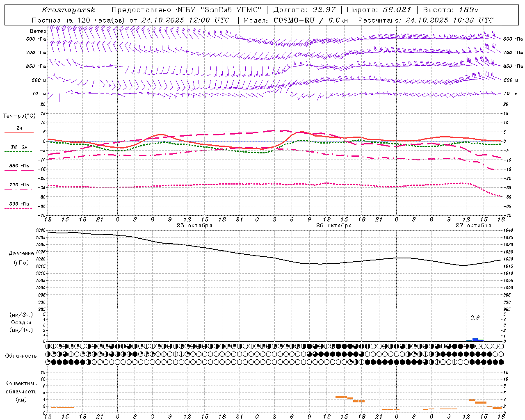Click the Высота: 189м value
The width and height of the screenshot is (525, 420).
click(450, 10)
